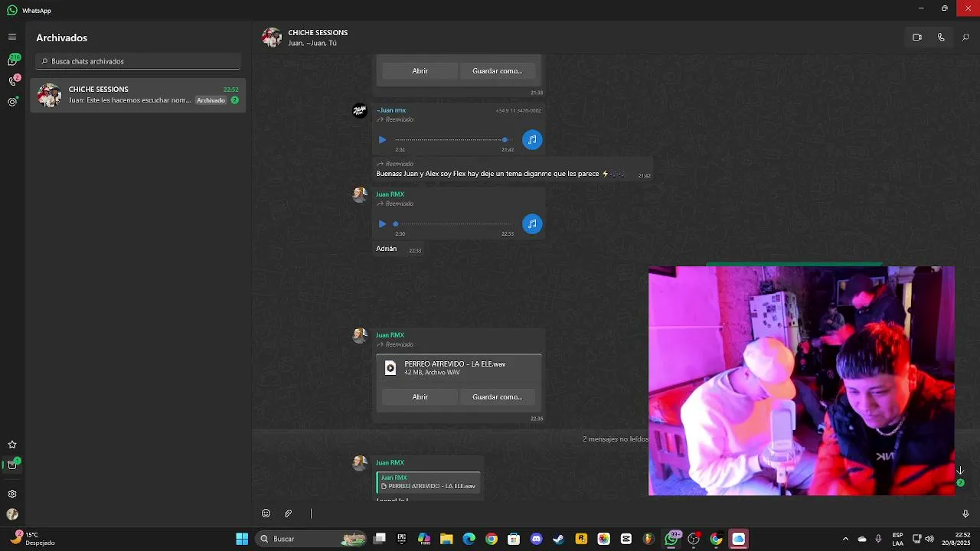Open weather widget showing 15°C Despejado

[32, 539]
